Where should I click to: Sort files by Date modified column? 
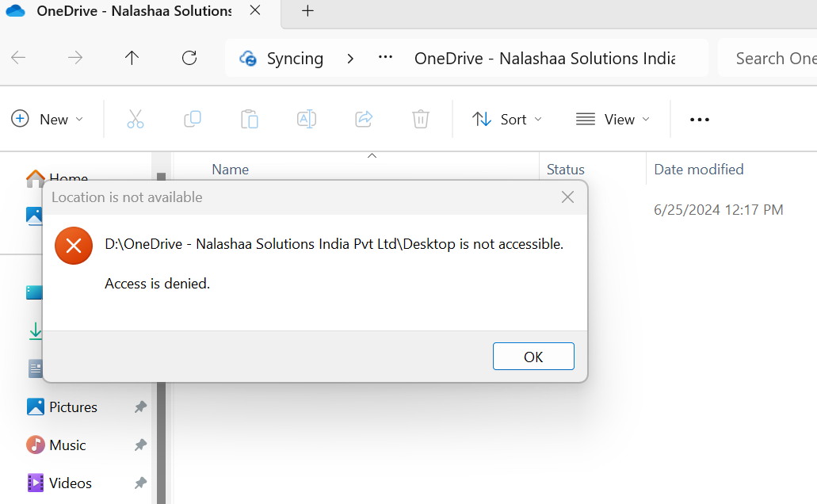(699, 170)
